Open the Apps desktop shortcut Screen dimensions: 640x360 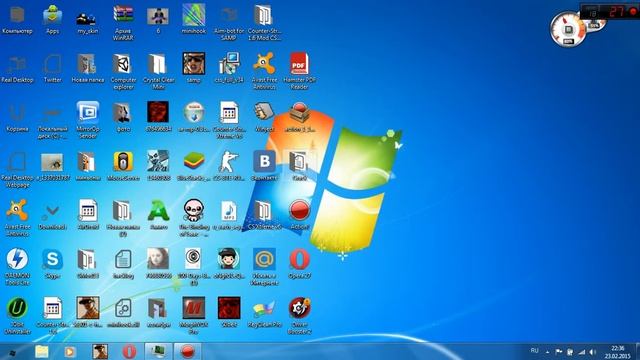click(x=52, y=20)
